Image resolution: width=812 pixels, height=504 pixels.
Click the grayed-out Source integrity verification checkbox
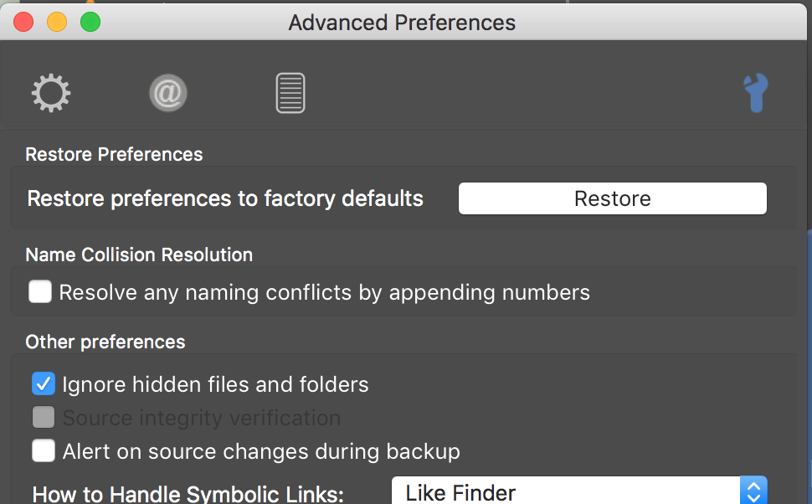click(x=44, y=418)
